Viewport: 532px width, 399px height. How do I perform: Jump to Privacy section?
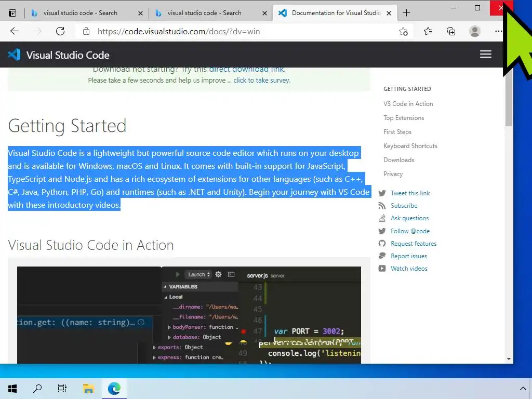(x=393, y=174)
